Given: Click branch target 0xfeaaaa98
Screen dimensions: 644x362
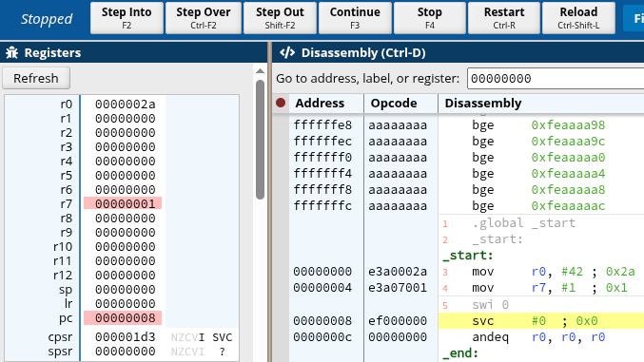Looking at the screenshot, I should click(568, 124).
